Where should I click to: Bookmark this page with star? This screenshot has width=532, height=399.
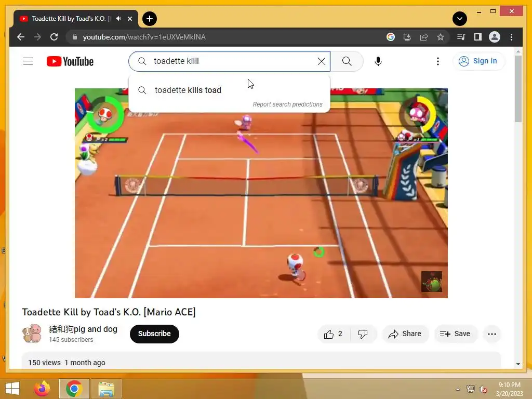point(441,37)
